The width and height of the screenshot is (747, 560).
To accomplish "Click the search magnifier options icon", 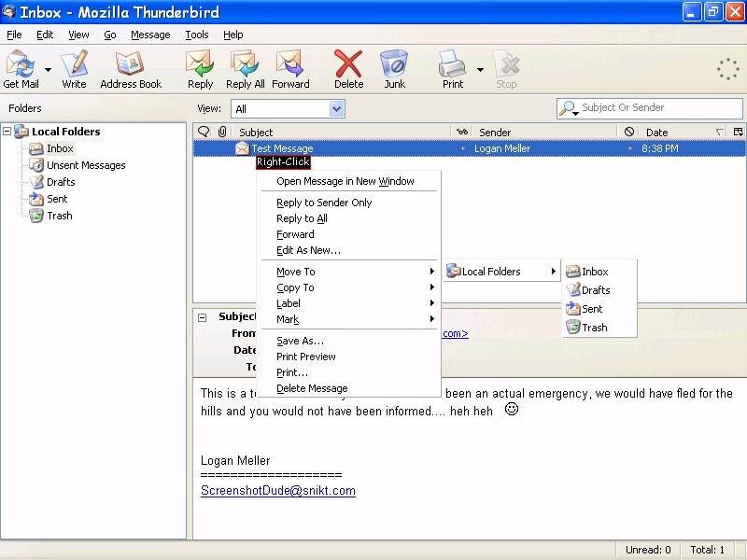I will [x=569, y=108].
